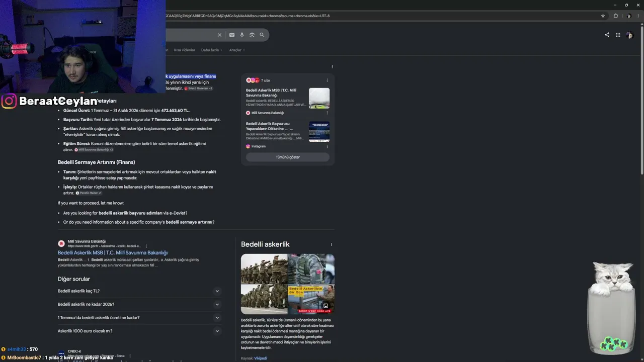Open Sözcü Gazetesi +2 source chip
The image size is (644, 362).
tap(198, 88)
